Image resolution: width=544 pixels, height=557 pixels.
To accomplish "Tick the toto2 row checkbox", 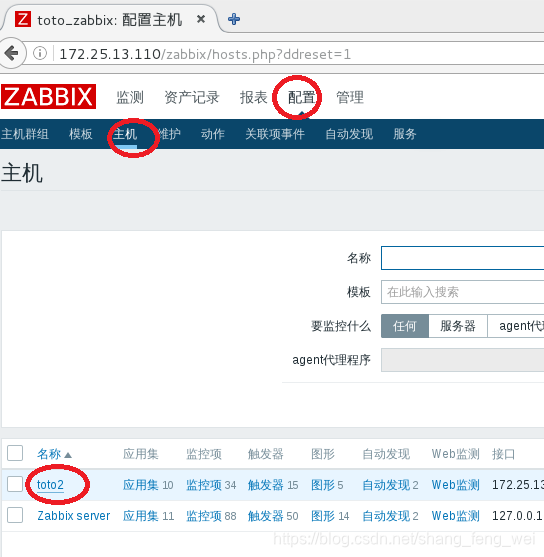I will pos(15,484).
